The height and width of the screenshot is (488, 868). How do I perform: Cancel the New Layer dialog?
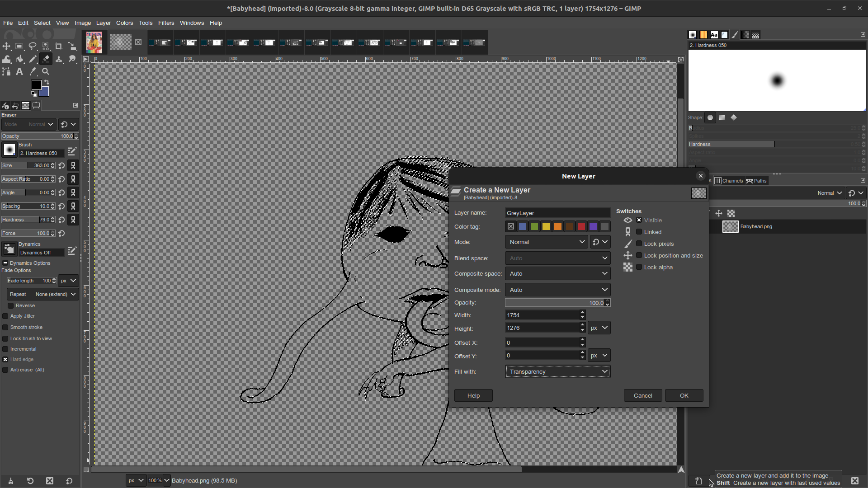coord(642,395)
